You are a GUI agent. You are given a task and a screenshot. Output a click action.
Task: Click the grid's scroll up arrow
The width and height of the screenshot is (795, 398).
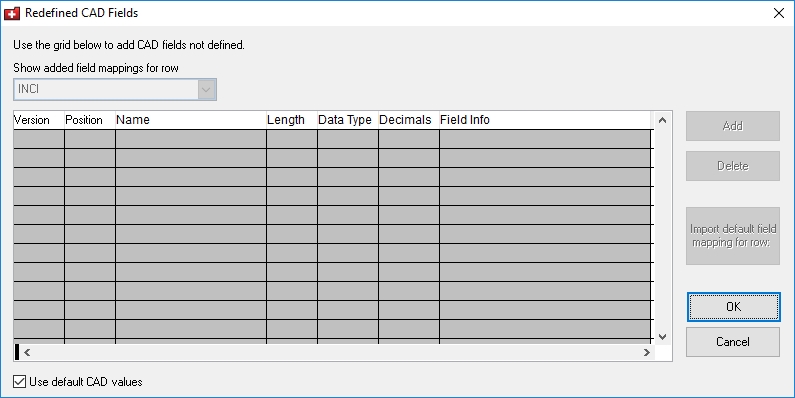point(662,120)
